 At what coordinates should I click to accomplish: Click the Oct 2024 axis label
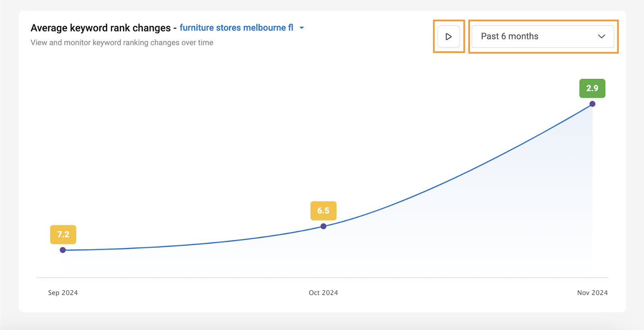coord(323,293)
